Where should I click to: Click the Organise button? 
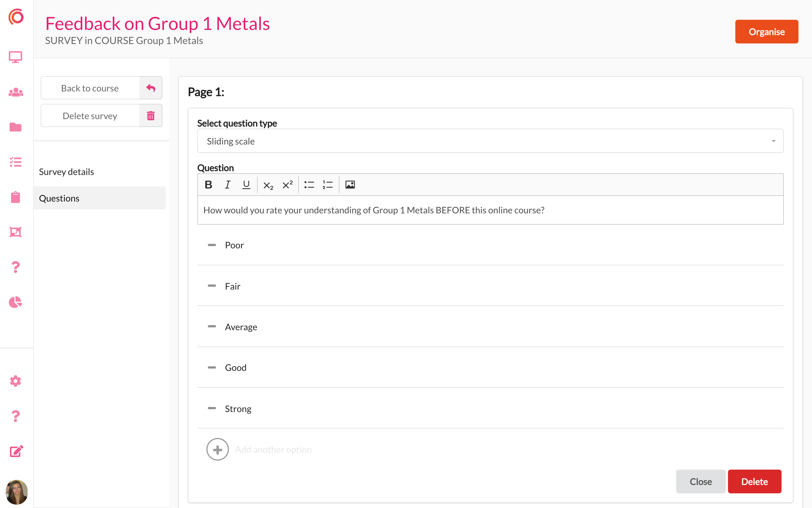pos(766,32)
